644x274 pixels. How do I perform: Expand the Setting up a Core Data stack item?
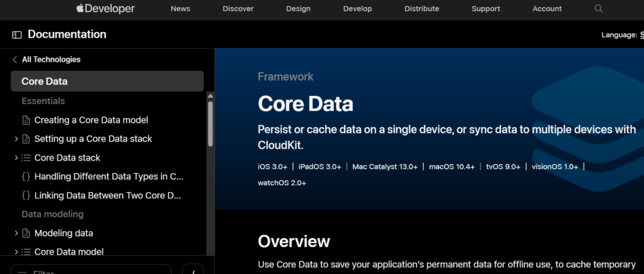pyautogui.click(x=16, y=139)
